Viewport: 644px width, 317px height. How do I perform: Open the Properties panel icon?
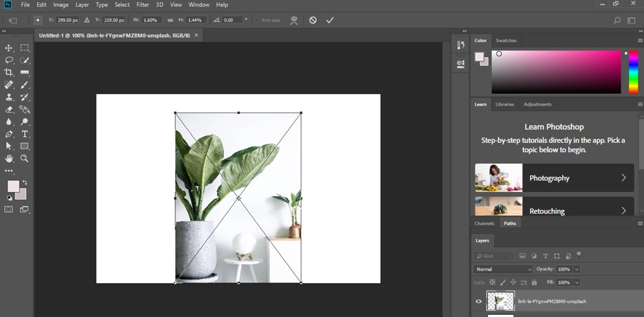coord(460,64)
